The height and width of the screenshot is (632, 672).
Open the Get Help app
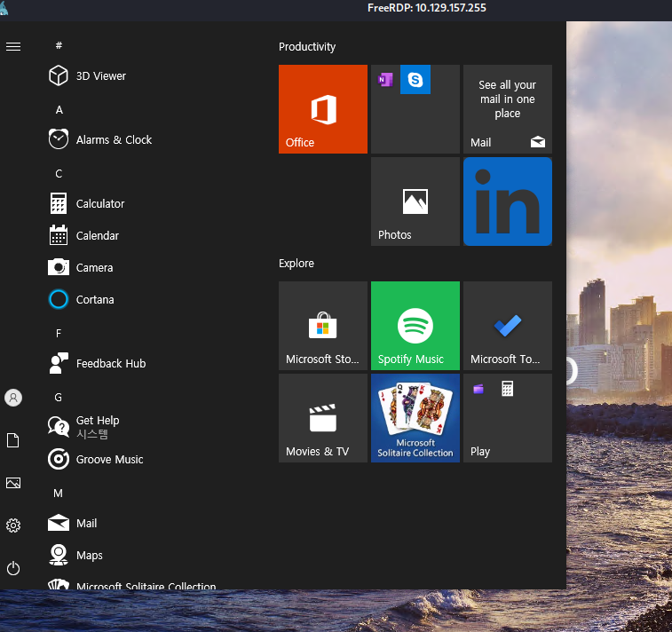click(84, 427)
